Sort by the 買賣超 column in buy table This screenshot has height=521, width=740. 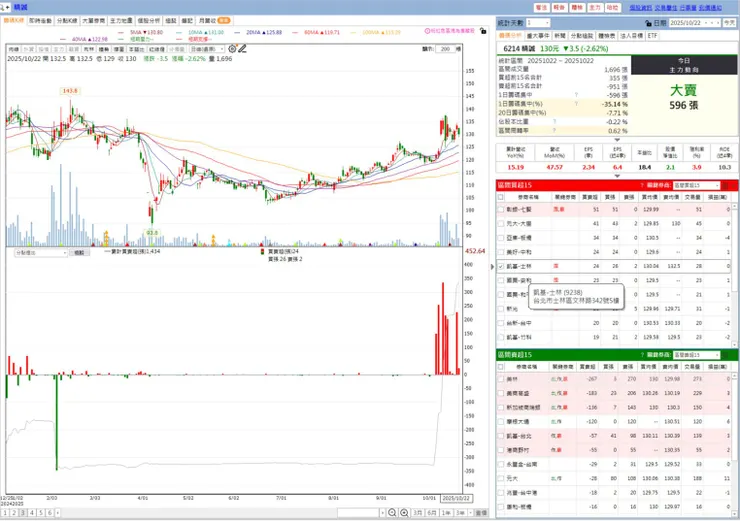pyautogui.click(x=589, y=197)
